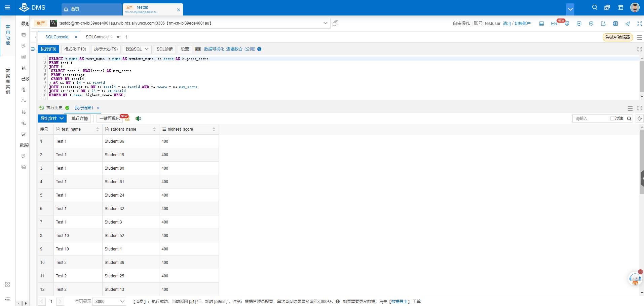Click the 数据导出 link in the status bar
Image resolution: width=644 pixels, height=306 pixels.
(400, 302)
